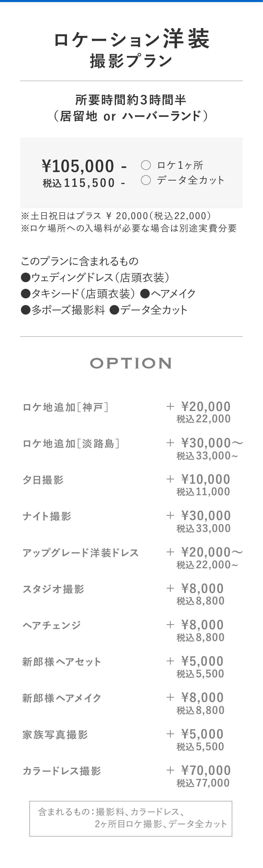The width and height of the screenshot is (263, 868).
Task: Click the ロケーション洋装 page title
Action: click(x=131, y=39)
